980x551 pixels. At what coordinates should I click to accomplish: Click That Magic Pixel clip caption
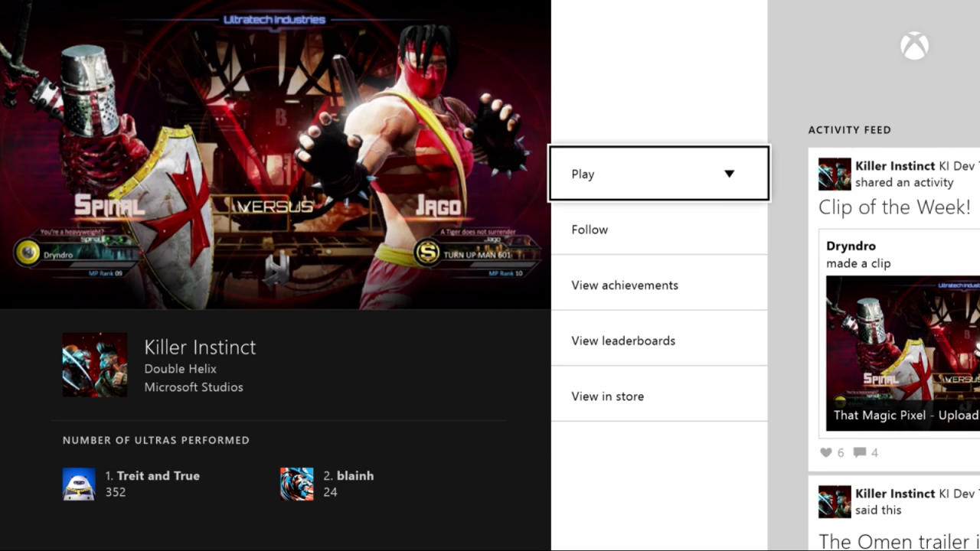click(x=906, y=415)
